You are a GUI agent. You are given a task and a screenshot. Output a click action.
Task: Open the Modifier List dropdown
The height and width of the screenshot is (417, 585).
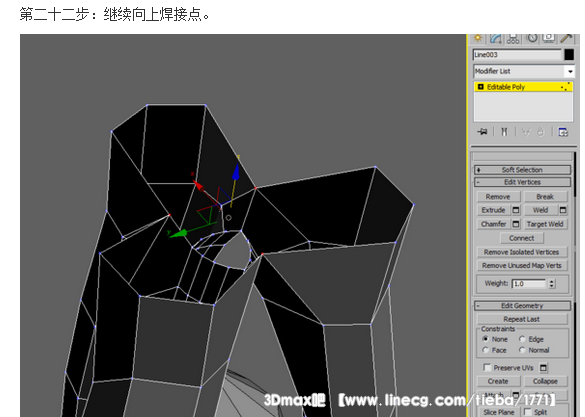click(x=570, y=71)
